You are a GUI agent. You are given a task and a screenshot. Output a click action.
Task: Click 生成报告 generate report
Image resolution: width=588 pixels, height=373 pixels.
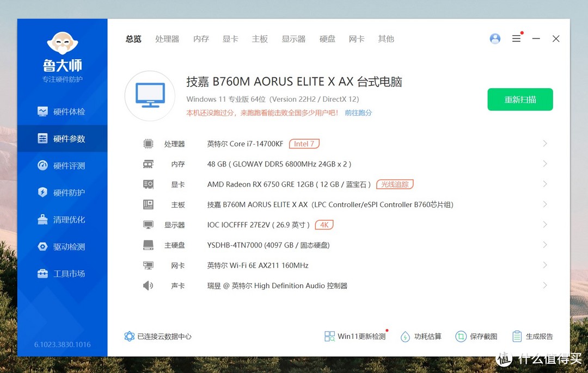pos(532,337)
